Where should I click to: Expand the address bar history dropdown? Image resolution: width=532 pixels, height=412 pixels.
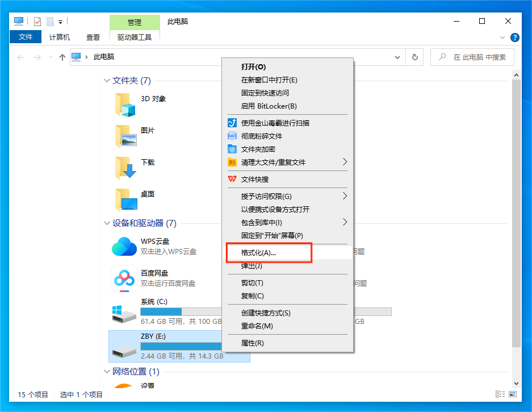pos(397,57)
